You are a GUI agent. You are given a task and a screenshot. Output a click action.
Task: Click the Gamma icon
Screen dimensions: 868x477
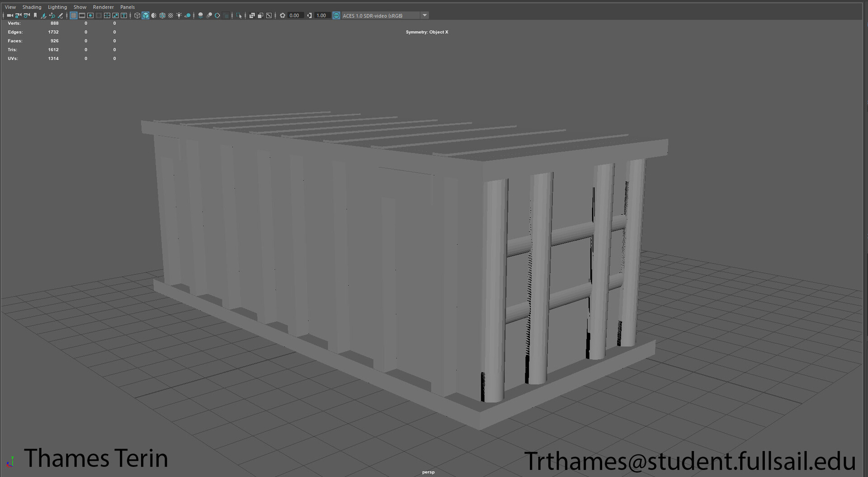[310, 15]
